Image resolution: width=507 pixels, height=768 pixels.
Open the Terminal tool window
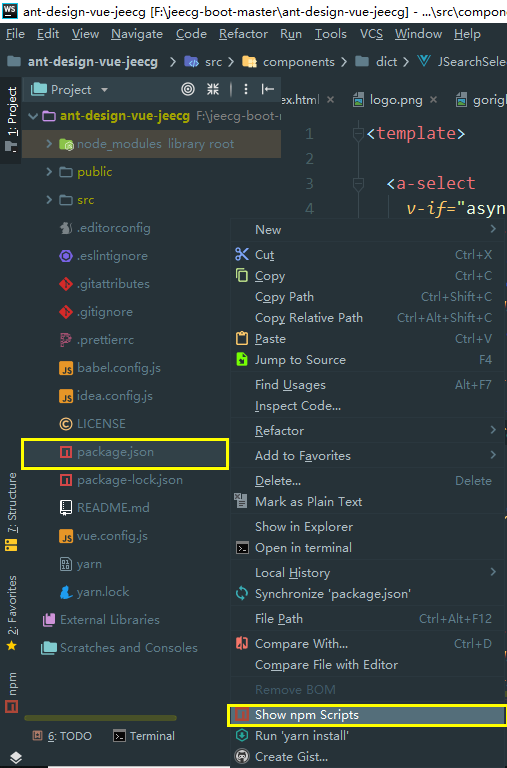pyautogui.click(x=144, y=736)
